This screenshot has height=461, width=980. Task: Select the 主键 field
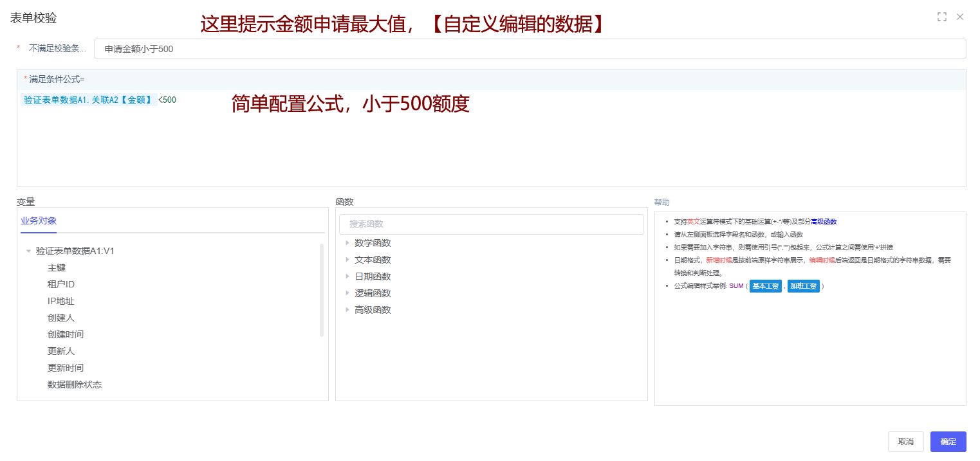tap(57, 268)
